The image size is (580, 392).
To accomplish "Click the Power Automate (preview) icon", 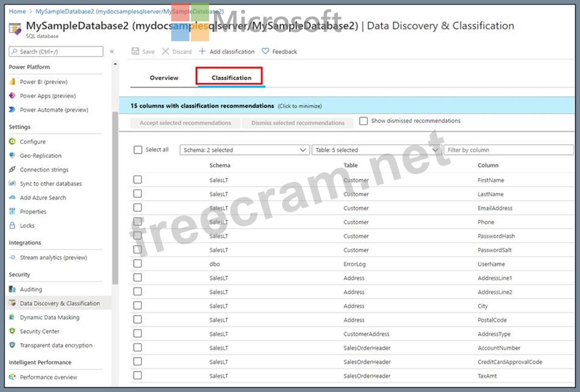I will [x=12, y=110].
